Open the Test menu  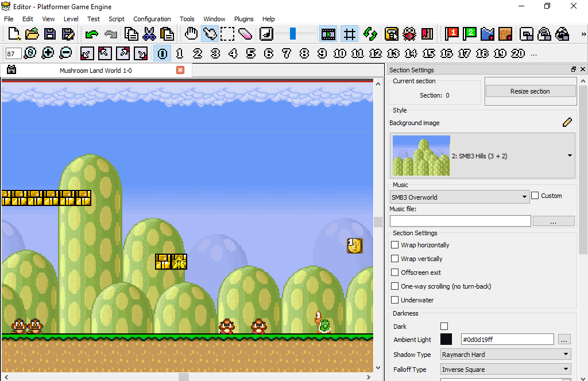click(94, 19)
